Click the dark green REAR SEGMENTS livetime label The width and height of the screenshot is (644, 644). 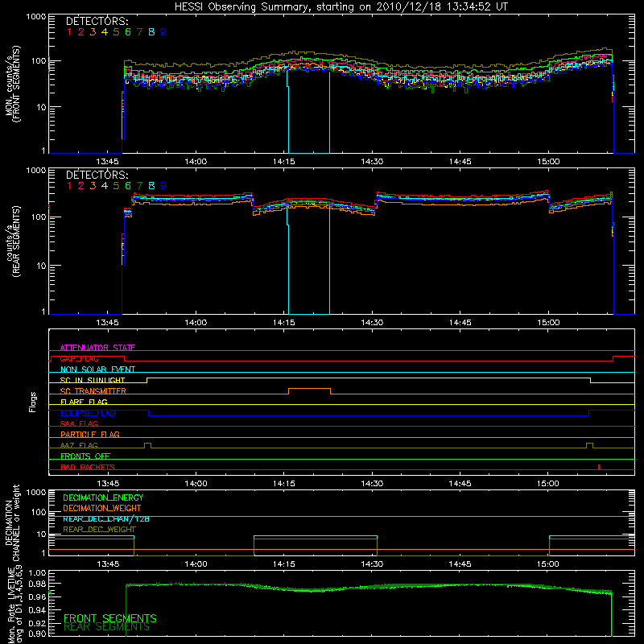tap(106, 627)
